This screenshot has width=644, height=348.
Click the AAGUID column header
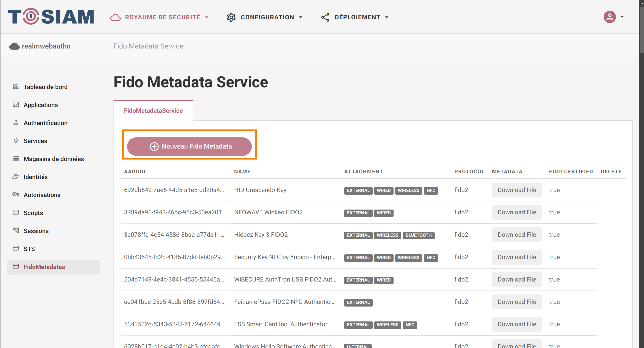pos(135,172)
